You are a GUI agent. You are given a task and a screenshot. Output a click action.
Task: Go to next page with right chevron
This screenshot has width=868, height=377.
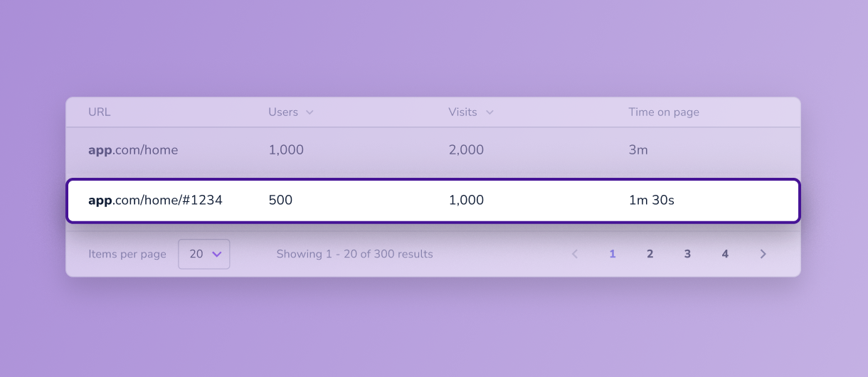[763, 254]
